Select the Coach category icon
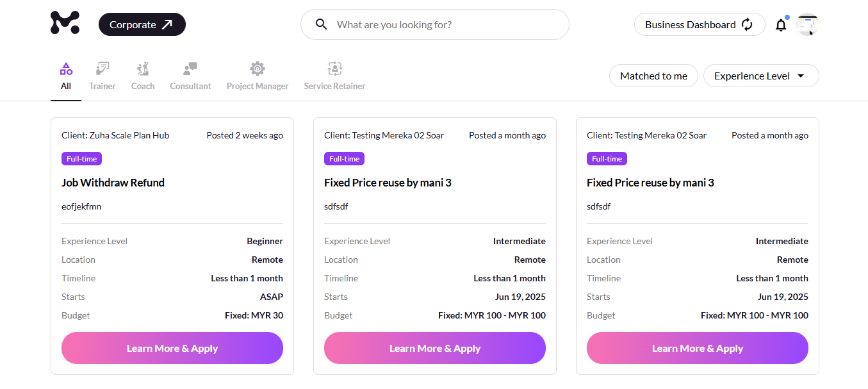 pos(143,69)
